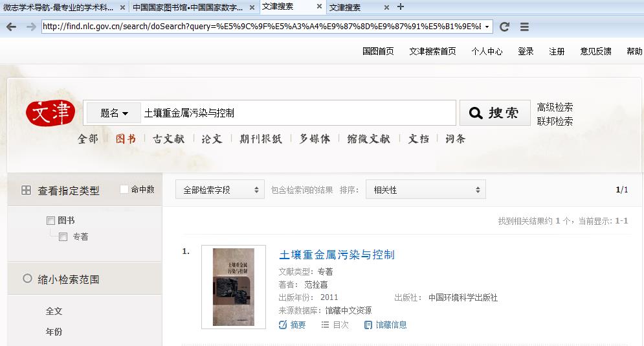Click the 文津 red logo
The image size is (644, 346).
point(50,113)
